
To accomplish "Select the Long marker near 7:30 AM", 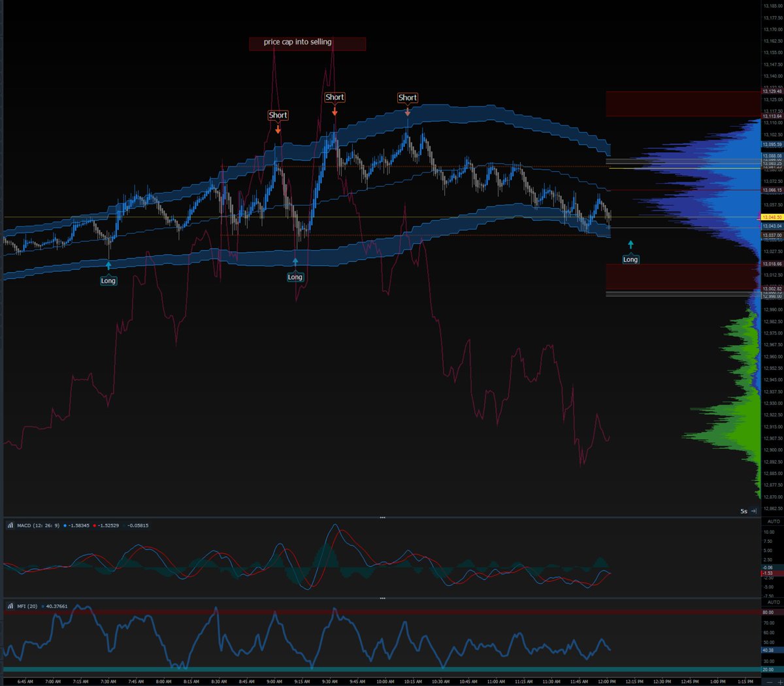I will click(108, 280).
